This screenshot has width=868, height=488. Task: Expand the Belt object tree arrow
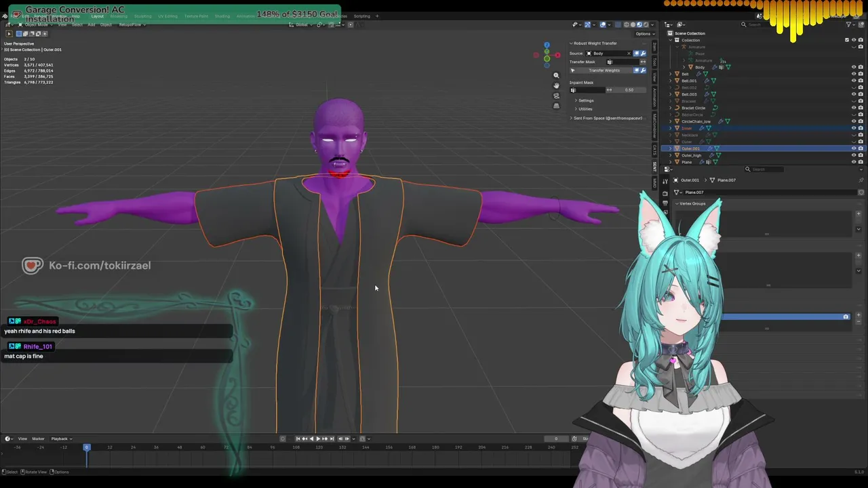click(x=671, y=74)
